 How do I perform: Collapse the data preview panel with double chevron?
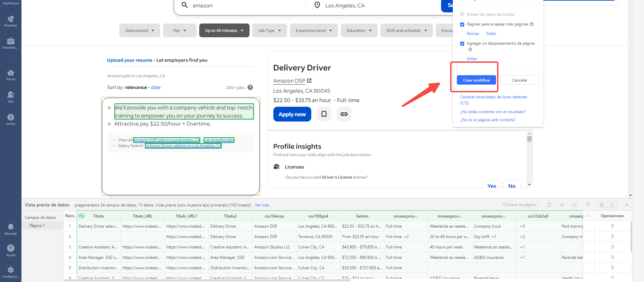pos(627,205)
